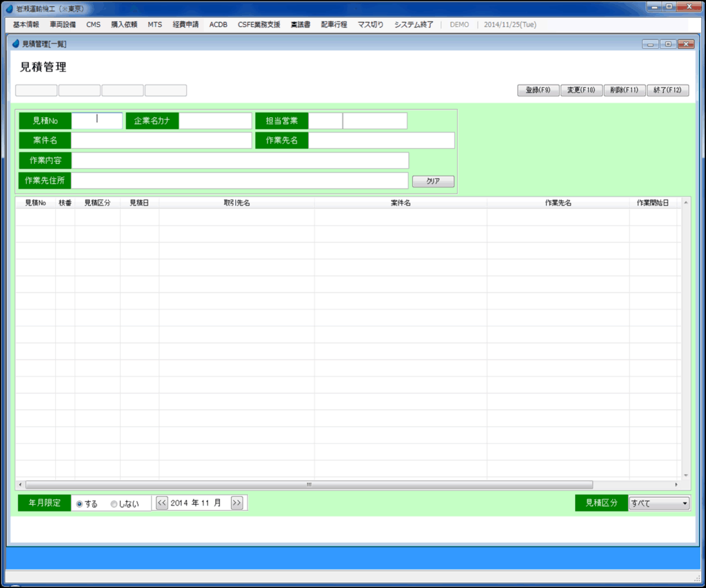Click the water drop icon in 見積管理 window title
The image size is (706, 588).
[x=16, y=43]
